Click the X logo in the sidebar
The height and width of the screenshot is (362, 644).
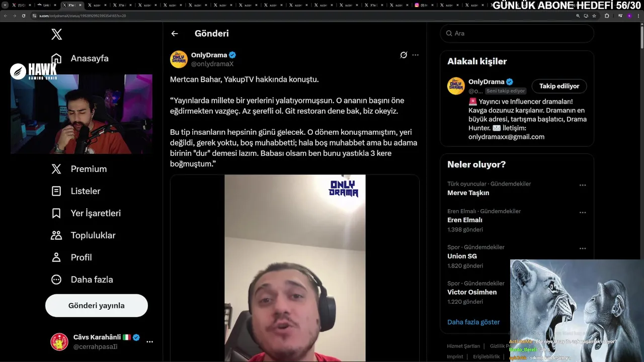tap(57, 34)
